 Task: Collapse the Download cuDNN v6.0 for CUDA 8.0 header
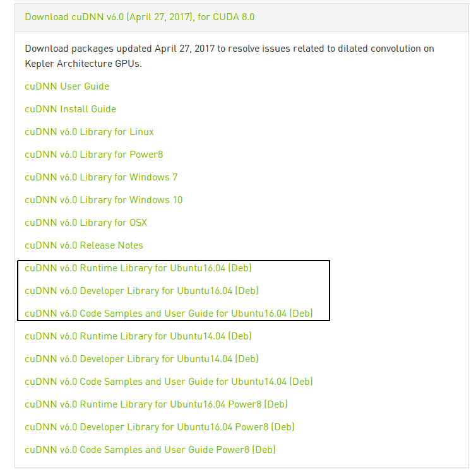coord(140,17)
